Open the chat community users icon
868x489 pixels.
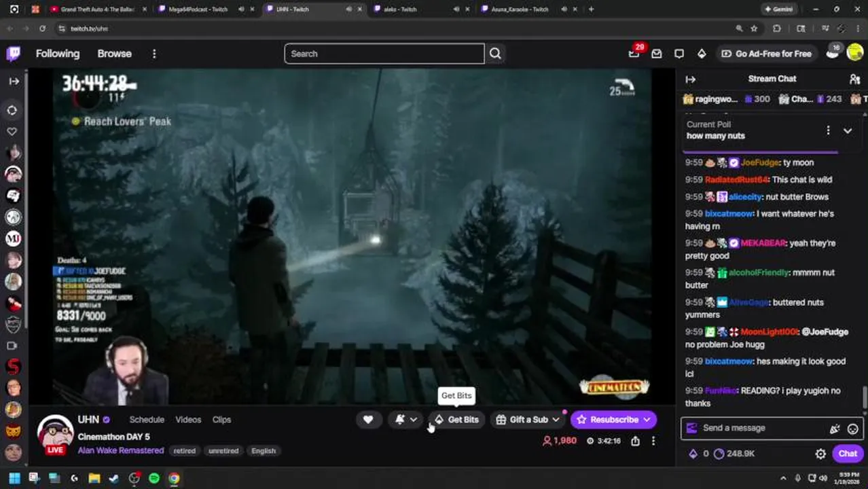click(855, 79)
